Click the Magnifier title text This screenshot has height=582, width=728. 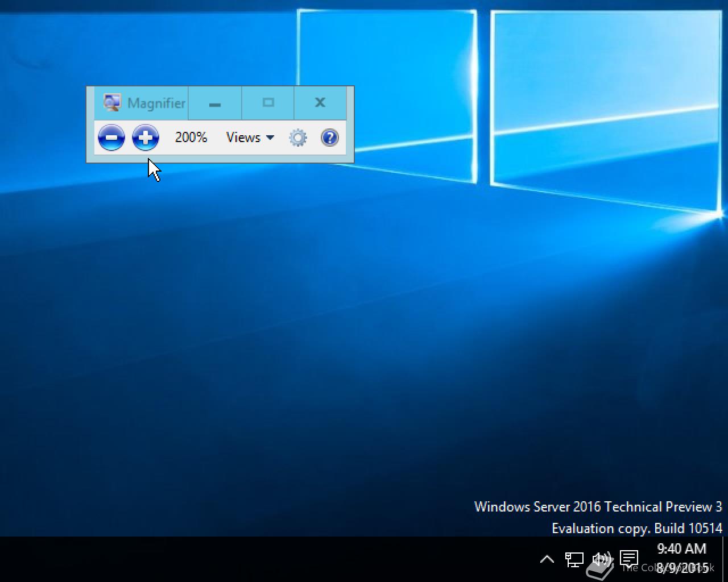156,103
